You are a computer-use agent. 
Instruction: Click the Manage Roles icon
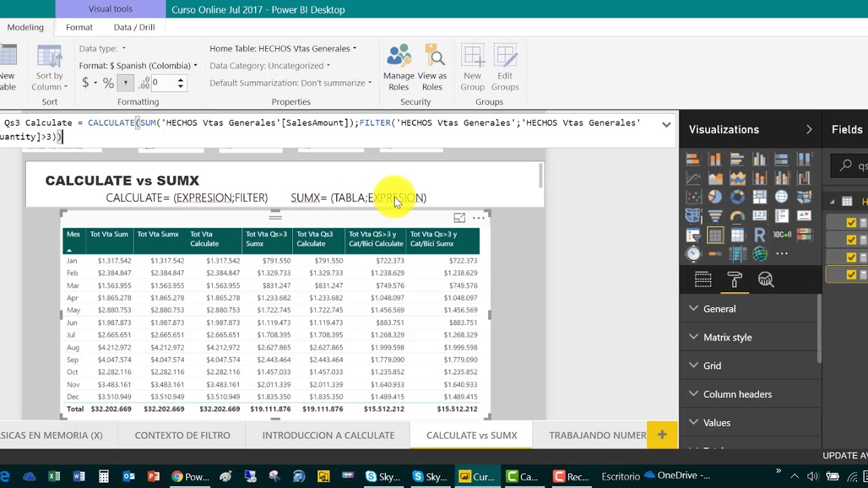tap(399, 68)
